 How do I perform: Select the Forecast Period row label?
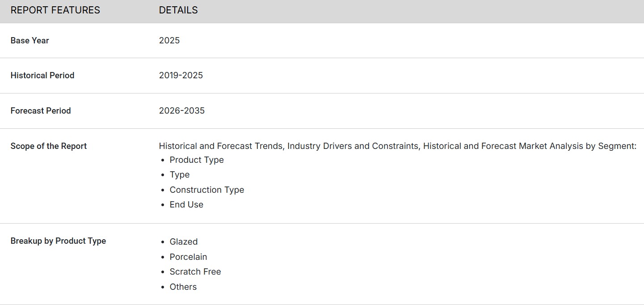click(x=40, y=110)
